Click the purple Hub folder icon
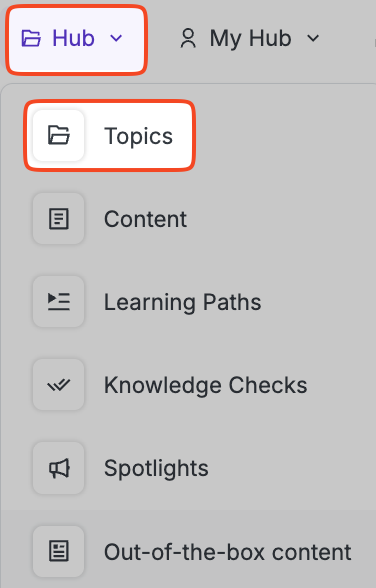 click(31, 38)
